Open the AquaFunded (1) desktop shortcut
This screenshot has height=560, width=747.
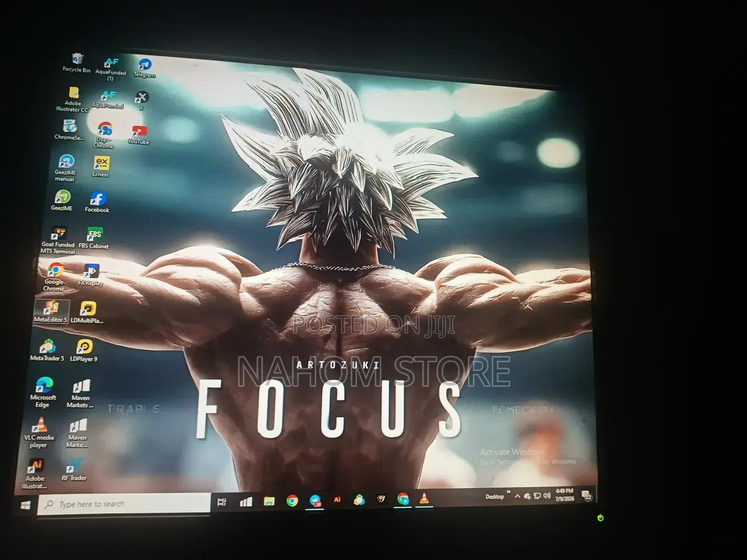click(x=111, y=69)
